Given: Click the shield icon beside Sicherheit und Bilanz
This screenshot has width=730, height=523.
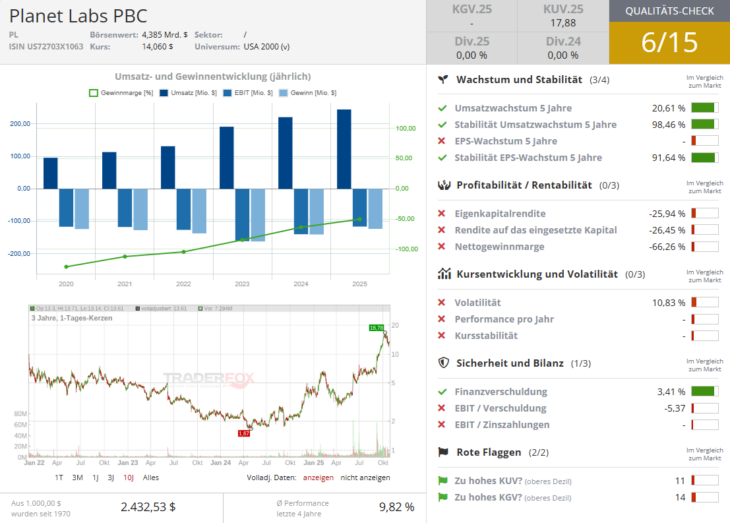Looking at the screenshot, I should pyautogui.click(x=443, y=363).
